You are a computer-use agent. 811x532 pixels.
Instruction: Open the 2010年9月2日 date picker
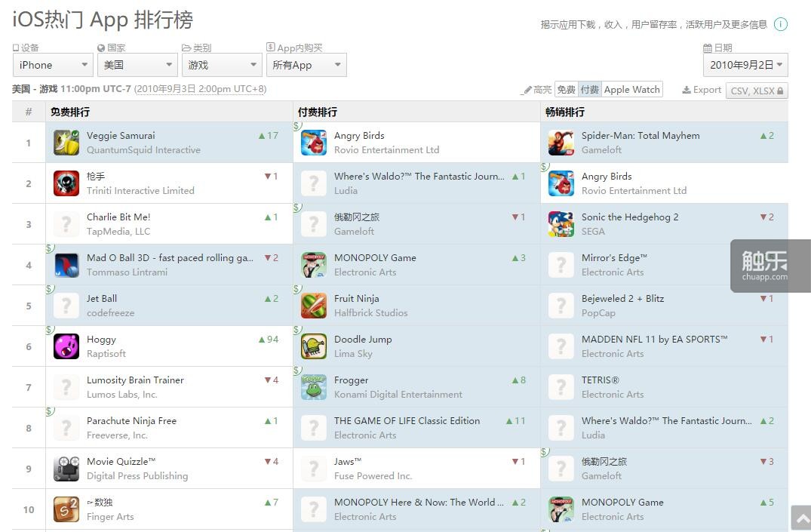point(745,65)
